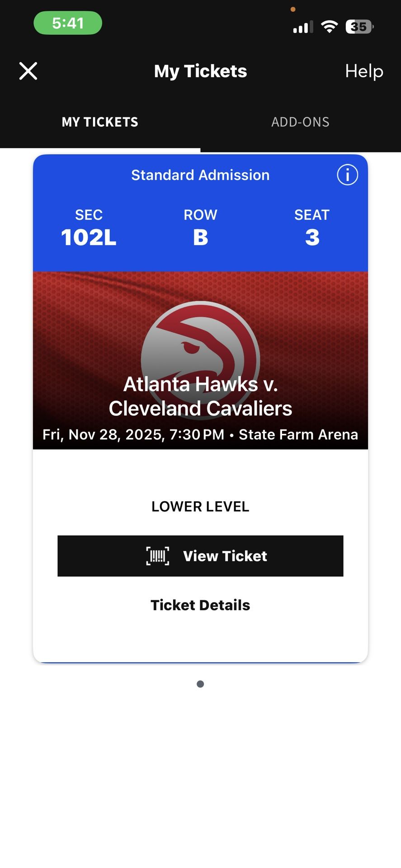Tap the LOWER LEVEL text
This screenshot has width=401, height=868.
200,506
